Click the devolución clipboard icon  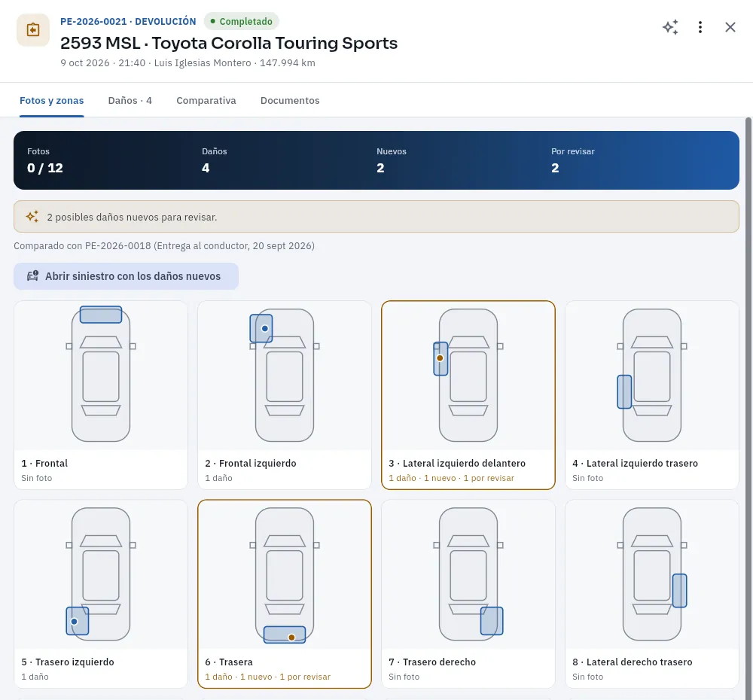coord(33,30)
